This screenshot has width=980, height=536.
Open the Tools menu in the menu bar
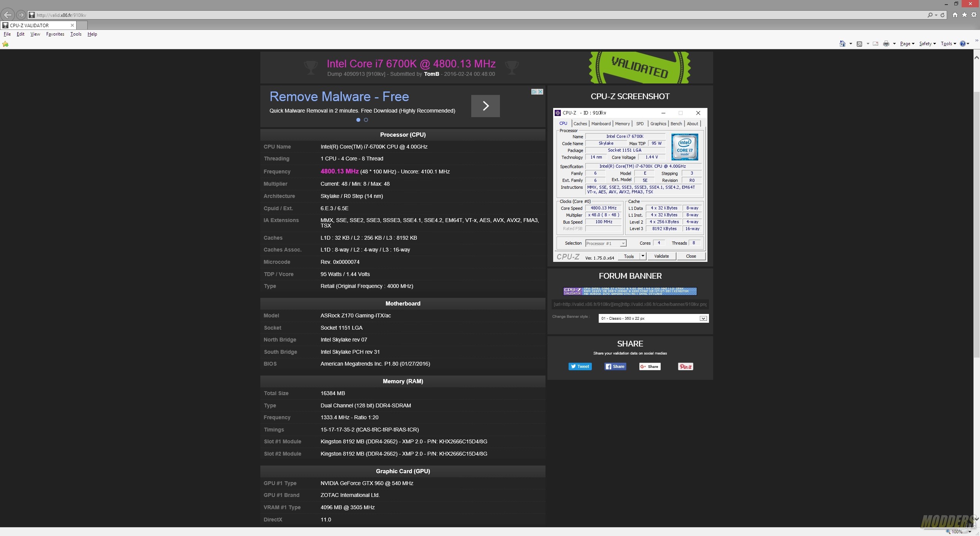pyautogui.click(x=76, y=34)
